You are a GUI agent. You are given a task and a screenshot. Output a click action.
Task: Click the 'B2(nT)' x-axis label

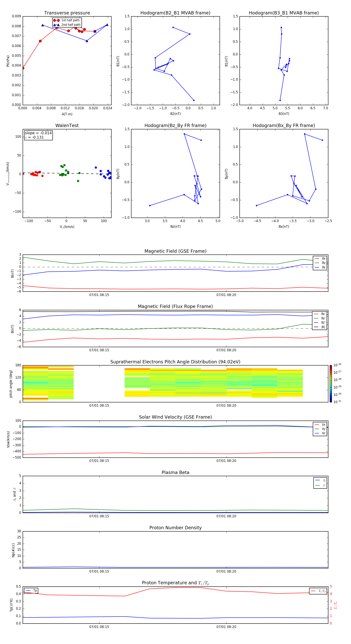tap(175, 114)
